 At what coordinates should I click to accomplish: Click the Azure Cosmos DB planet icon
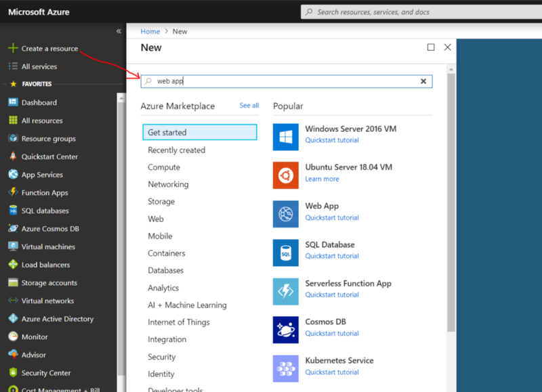13,228
